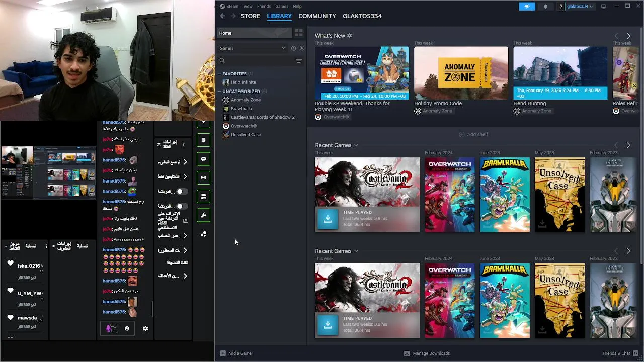
Task: Open the Steam menu
Action: click(232, 6)
